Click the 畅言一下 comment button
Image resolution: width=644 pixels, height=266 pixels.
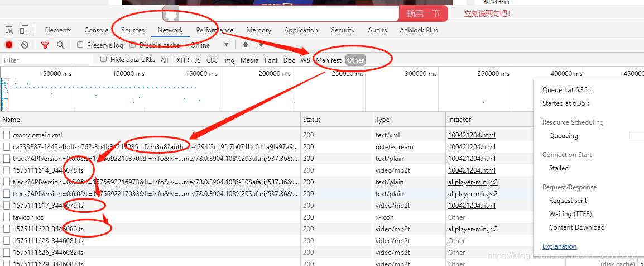(423, 13)
